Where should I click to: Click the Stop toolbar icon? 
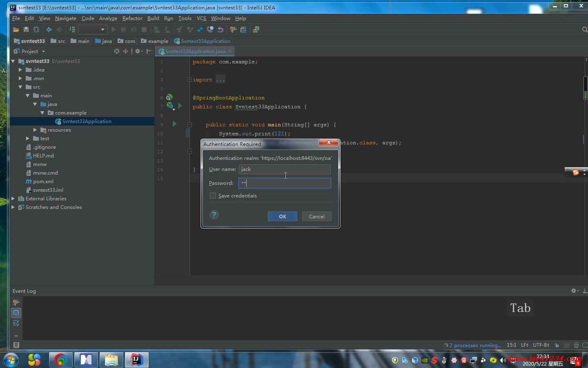click(x=144, y=29)
